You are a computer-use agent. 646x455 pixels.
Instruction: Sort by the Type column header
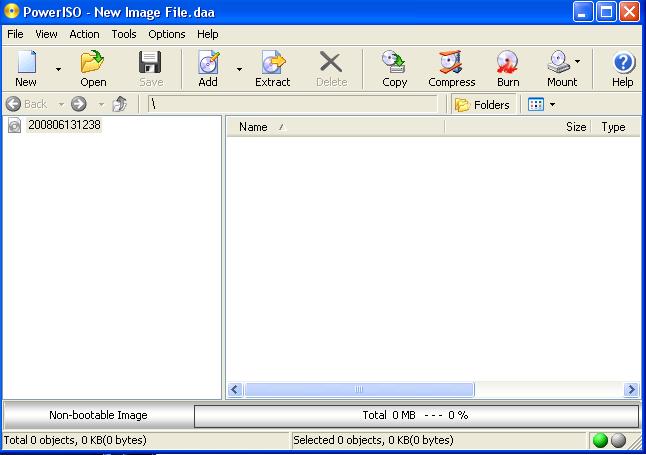coord(616,127)
